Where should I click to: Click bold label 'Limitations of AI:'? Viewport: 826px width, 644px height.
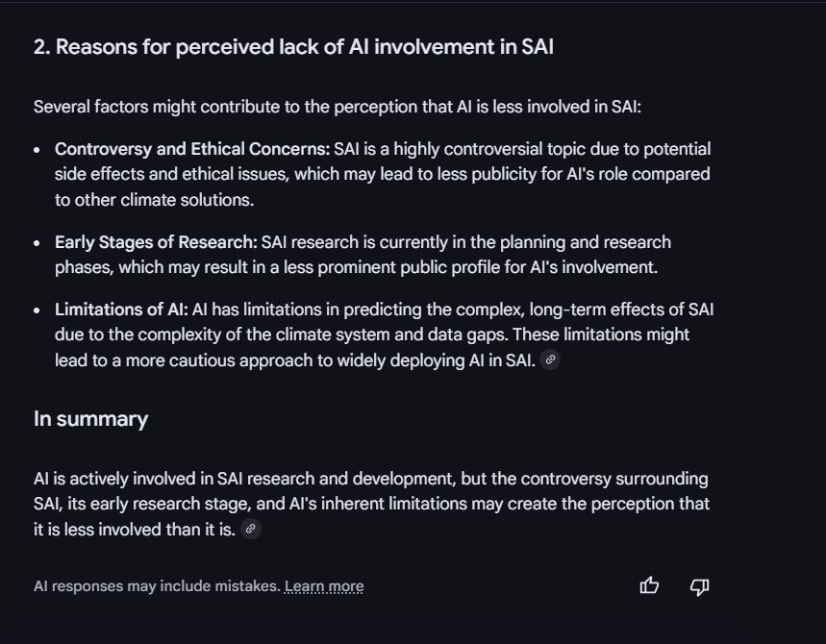click(121, 310)
